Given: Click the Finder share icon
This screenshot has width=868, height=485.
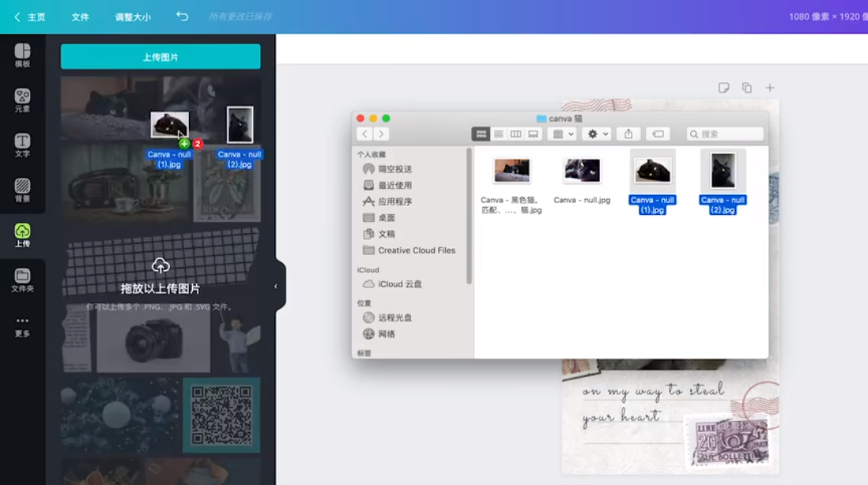Looking at the screenshot, I should coord(628,133).
